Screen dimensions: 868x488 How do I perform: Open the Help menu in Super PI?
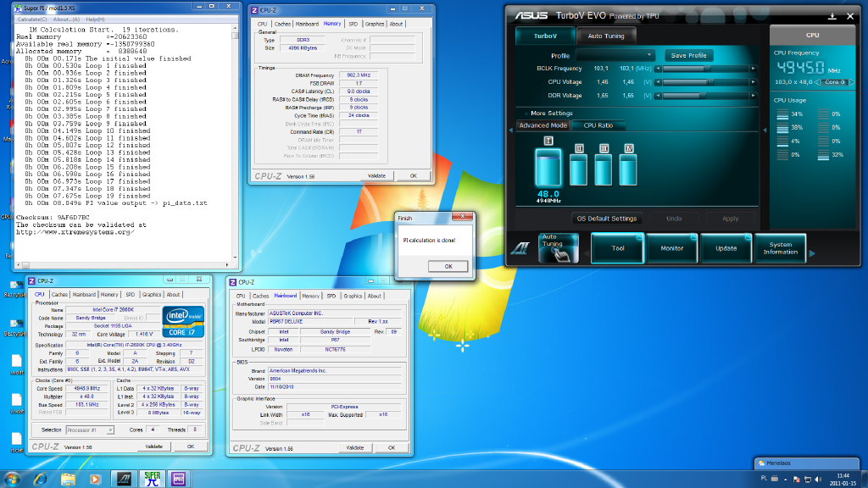(95, 19)
